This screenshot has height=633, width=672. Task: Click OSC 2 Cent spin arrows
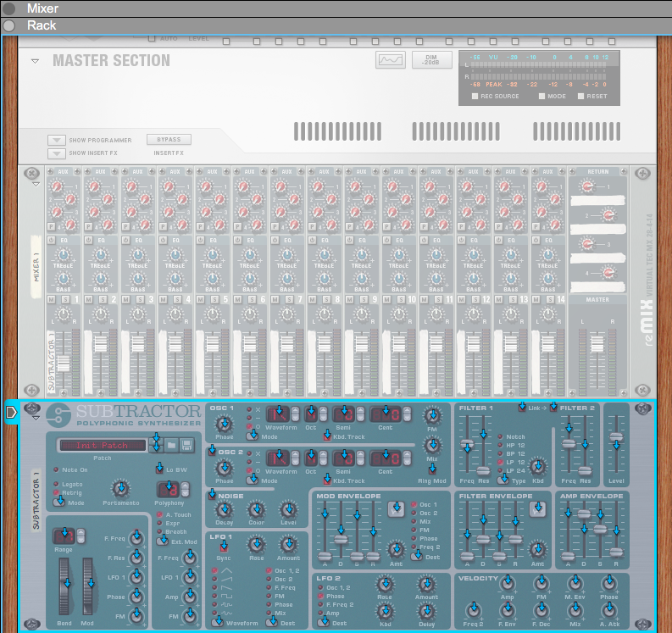coord(407,458)
